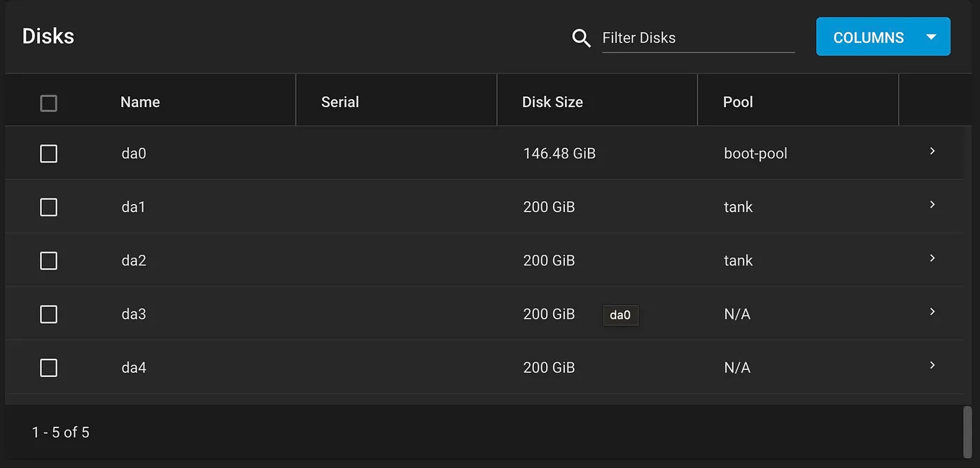Viewport: 980px width, 468px height.
Task: Expand the da4 row chevron
Action: point(932,365)
